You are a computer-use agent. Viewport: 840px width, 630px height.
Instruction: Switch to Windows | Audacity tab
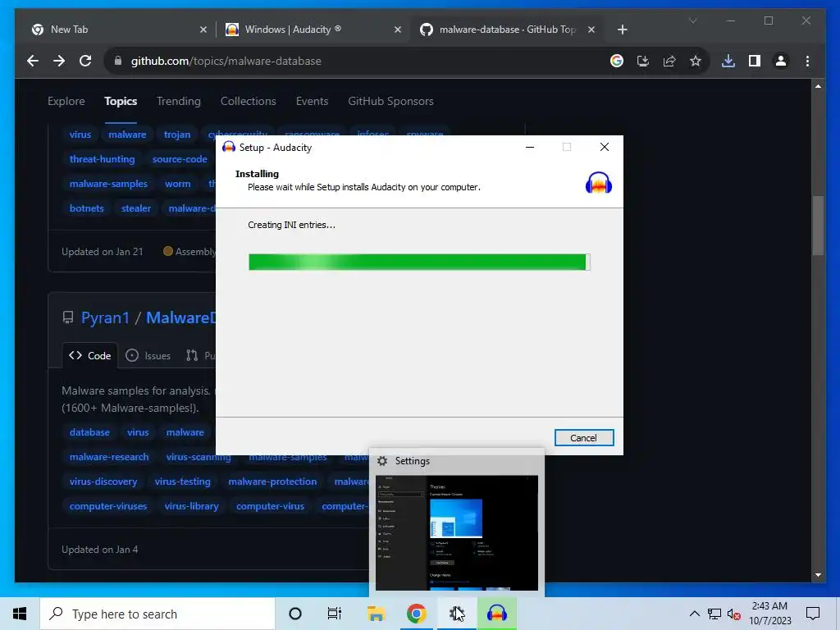click(313, 30)
